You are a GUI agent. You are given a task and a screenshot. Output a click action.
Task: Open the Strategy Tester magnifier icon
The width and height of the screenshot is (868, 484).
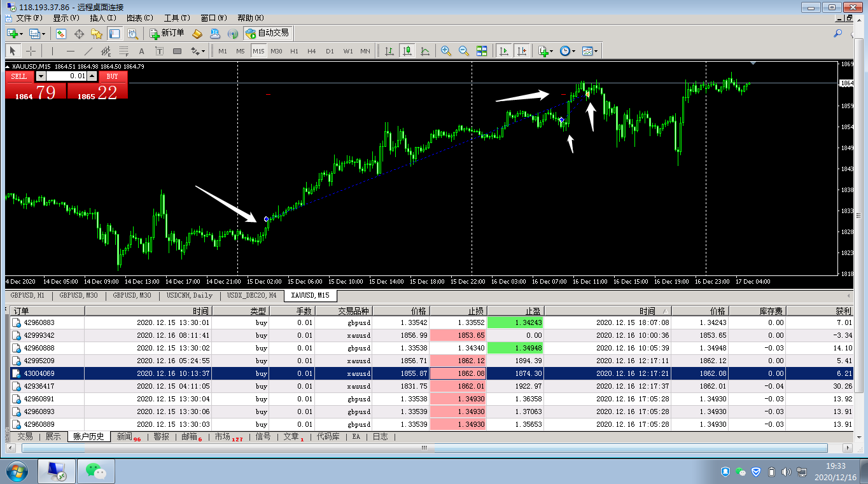[x=132, y=33]
